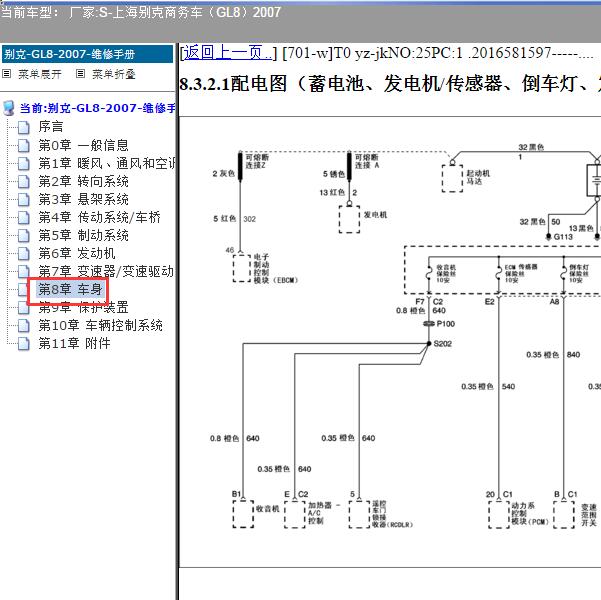
Task: Open 第2章 转向系统
Action: coord(83,181)
